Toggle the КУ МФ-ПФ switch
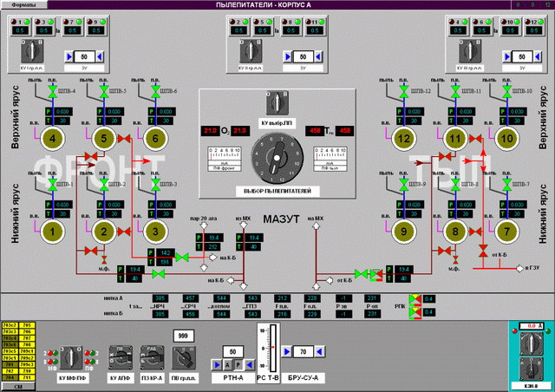Viewport: 555px width, 392px height. (71, 357)
